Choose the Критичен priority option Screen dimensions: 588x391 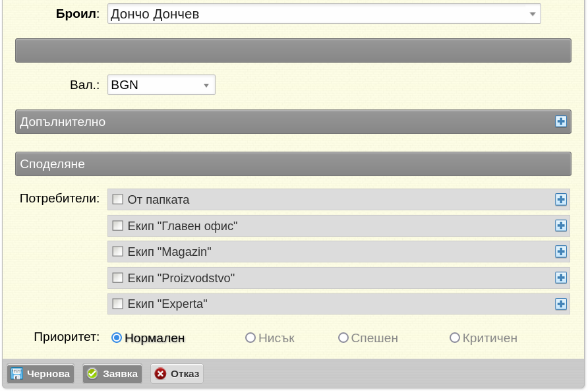[x=454, y=338]
